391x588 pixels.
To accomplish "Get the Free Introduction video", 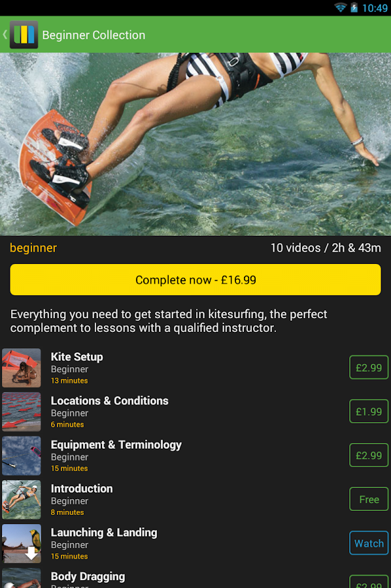I will (369, 499).
